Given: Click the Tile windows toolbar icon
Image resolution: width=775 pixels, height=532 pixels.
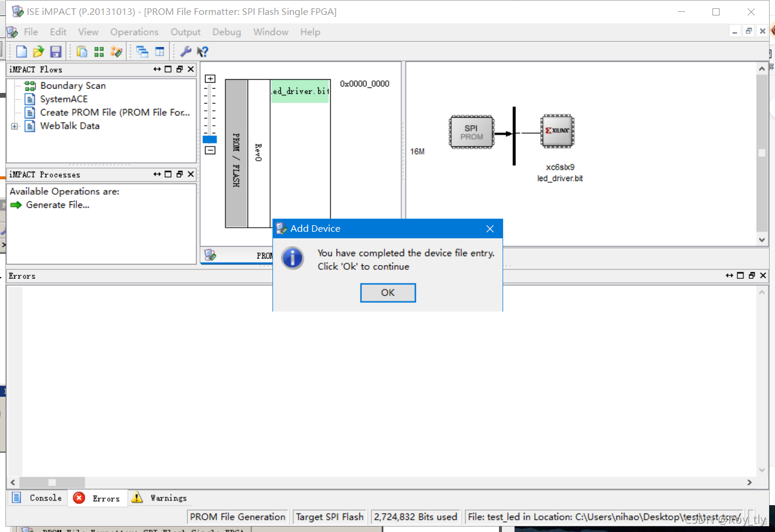Looking at the screenshot, I should tap(159, 52).
